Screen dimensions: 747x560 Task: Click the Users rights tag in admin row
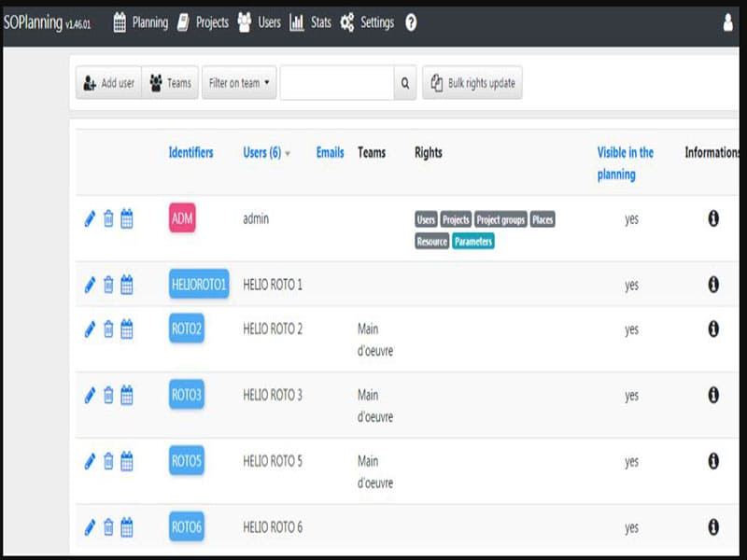tap(426, 219)
